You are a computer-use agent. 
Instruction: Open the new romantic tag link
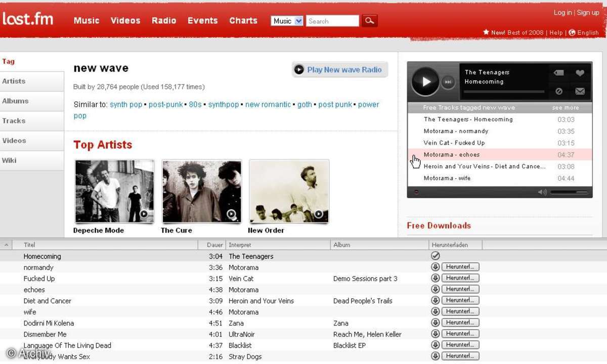268,105
